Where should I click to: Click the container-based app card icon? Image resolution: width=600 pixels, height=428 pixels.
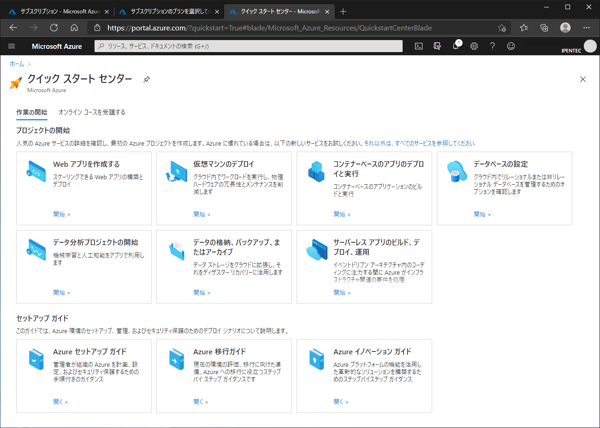tap(316, 171)
